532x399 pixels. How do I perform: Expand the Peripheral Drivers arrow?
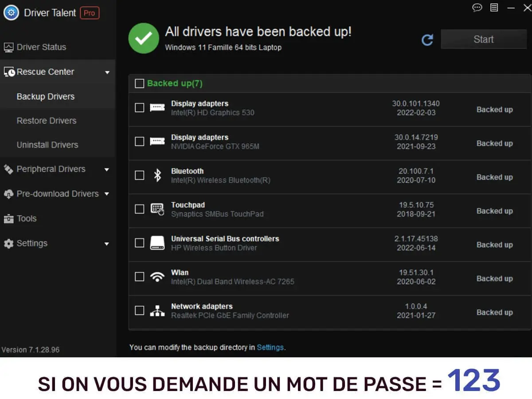[107, 169]
